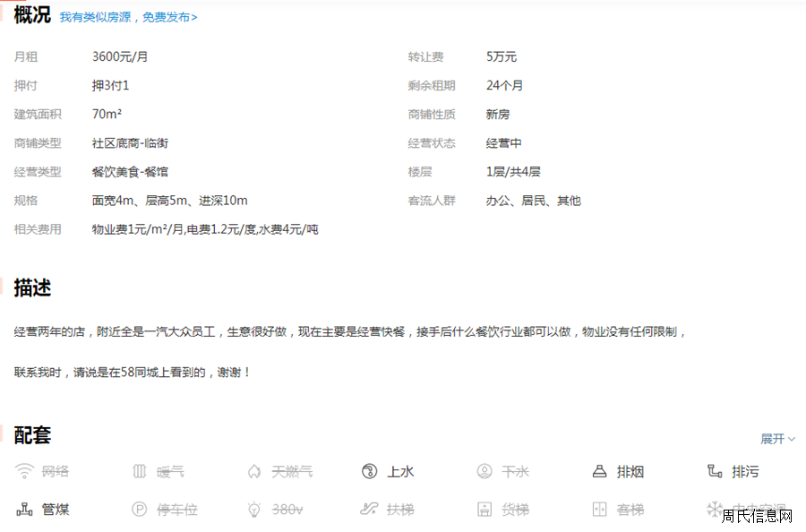Click the 描述 section heading

[x=32, y=287]
